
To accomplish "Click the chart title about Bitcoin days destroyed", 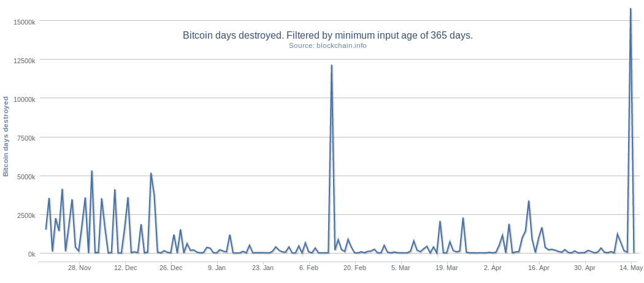I will pyautogui.click(x=328, y=35).
